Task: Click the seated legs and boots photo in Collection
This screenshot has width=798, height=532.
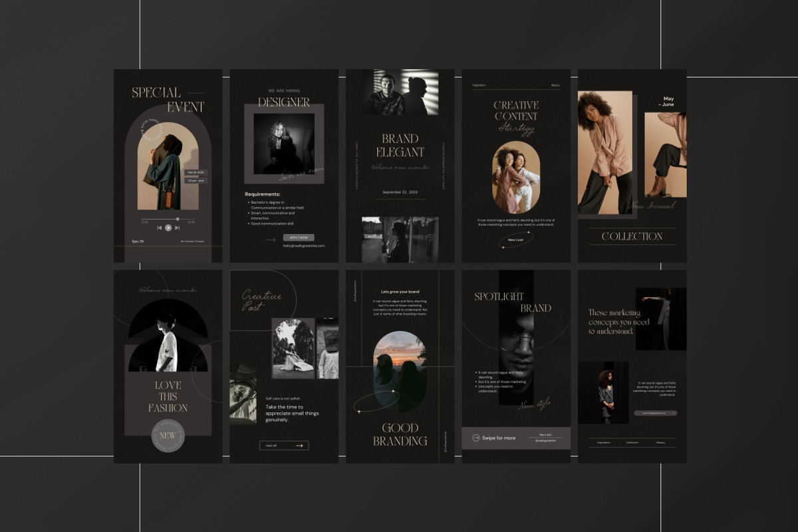Action: coord(666,155)
